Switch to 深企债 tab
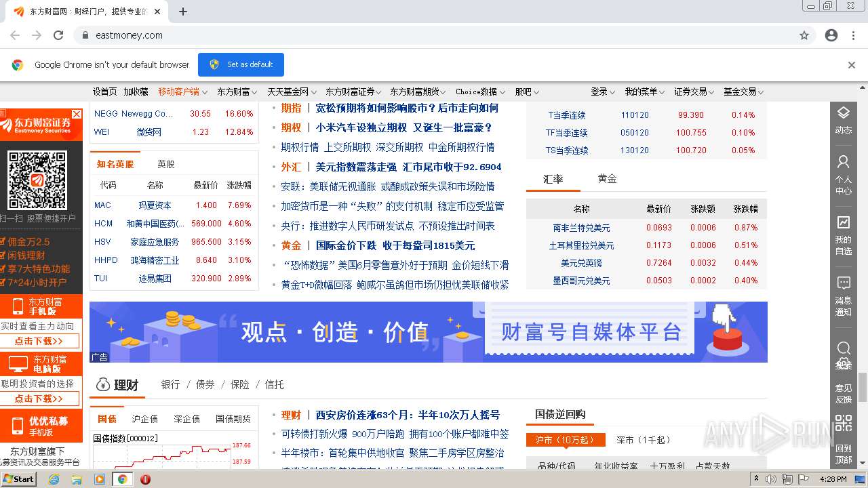The width and height of the screenshot is (868, 488). (186, 419)
